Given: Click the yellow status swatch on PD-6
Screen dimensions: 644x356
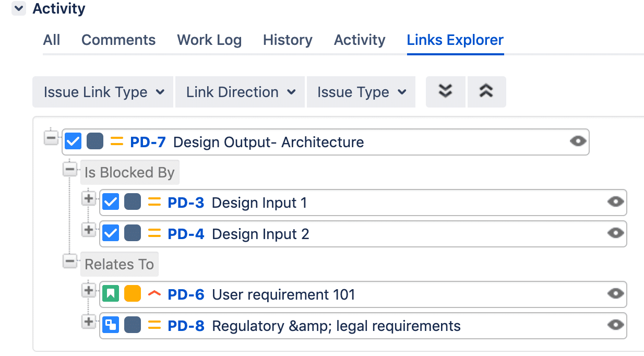Looking at the screenshot, I should point(132,294).
